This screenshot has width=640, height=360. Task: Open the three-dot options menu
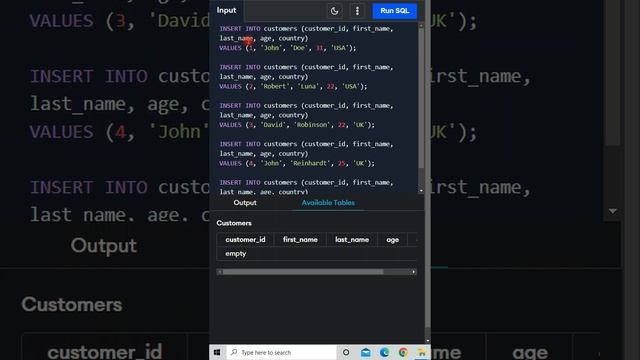[x=357, y=11]
